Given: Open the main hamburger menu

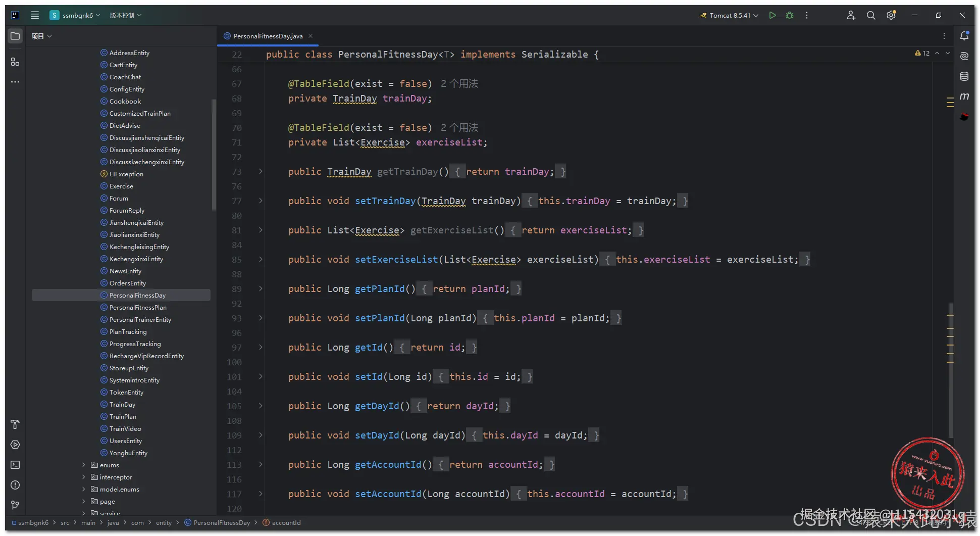Looking at the screenshot, I should [x=35, y=15].
